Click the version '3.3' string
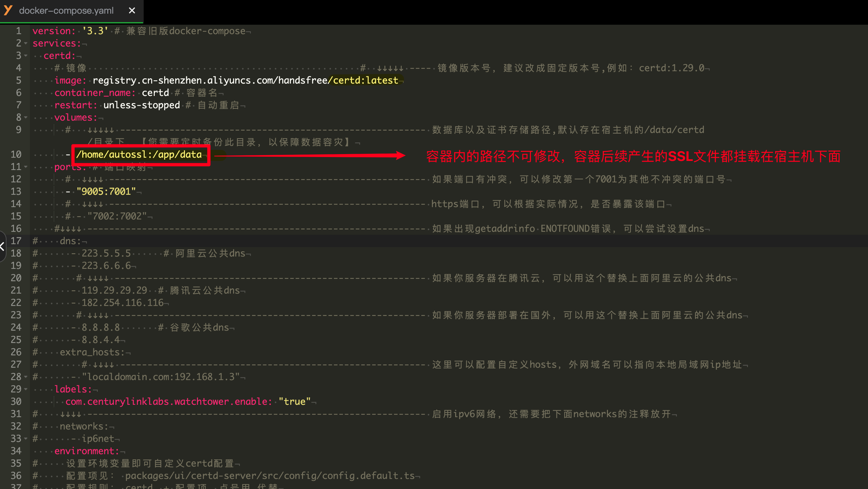 point(95,31)
